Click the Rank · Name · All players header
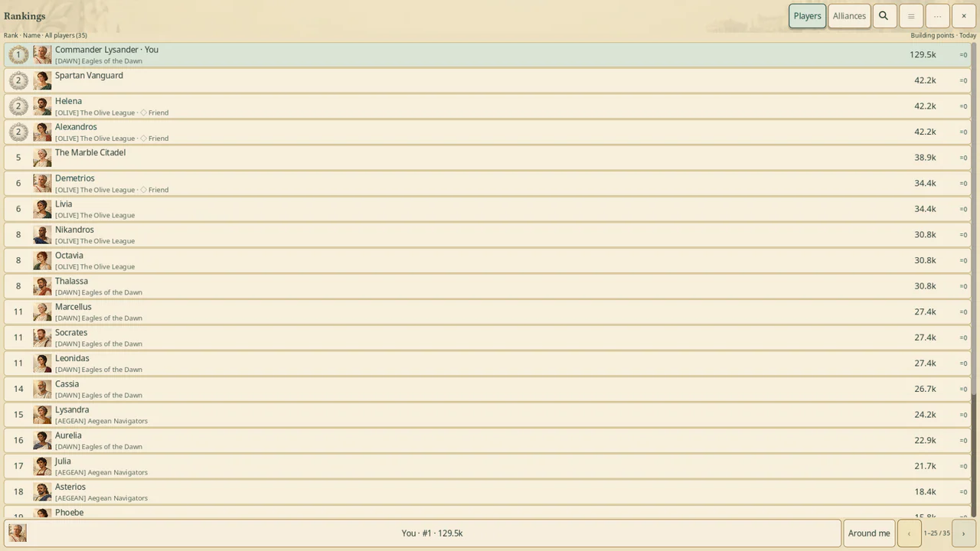980x551 pixels. [45, 36]
